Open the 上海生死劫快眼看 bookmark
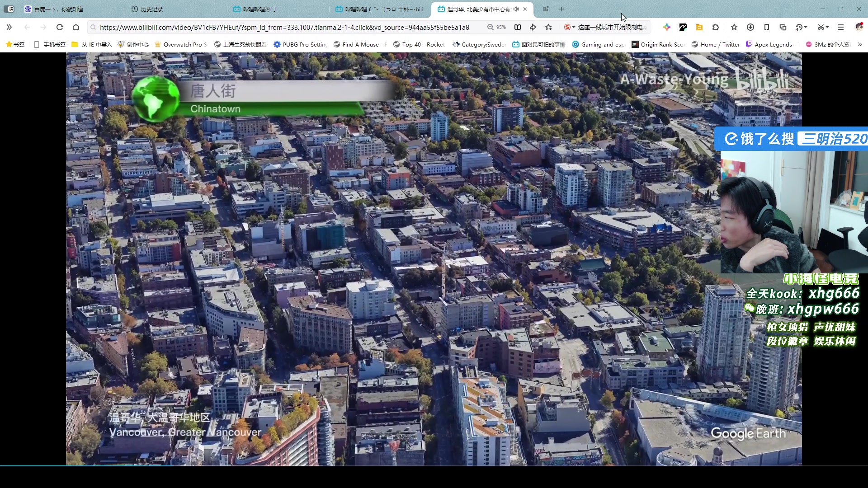 [x=240, y=44]
